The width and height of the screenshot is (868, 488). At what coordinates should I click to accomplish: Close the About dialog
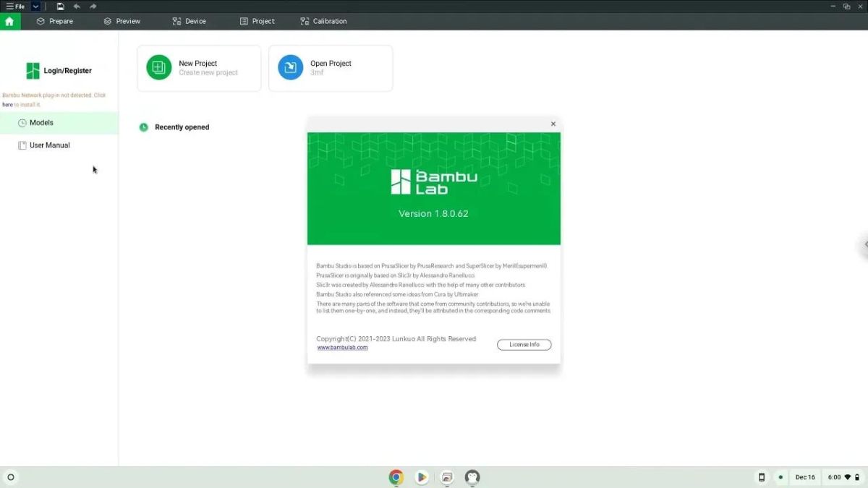coord(553,124)
